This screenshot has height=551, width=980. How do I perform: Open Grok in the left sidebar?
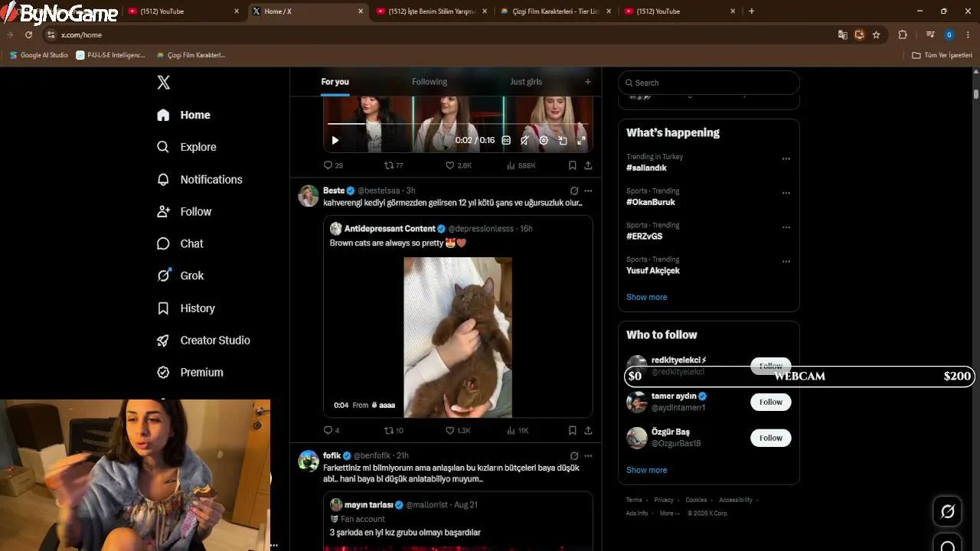(x=181, y=275)
